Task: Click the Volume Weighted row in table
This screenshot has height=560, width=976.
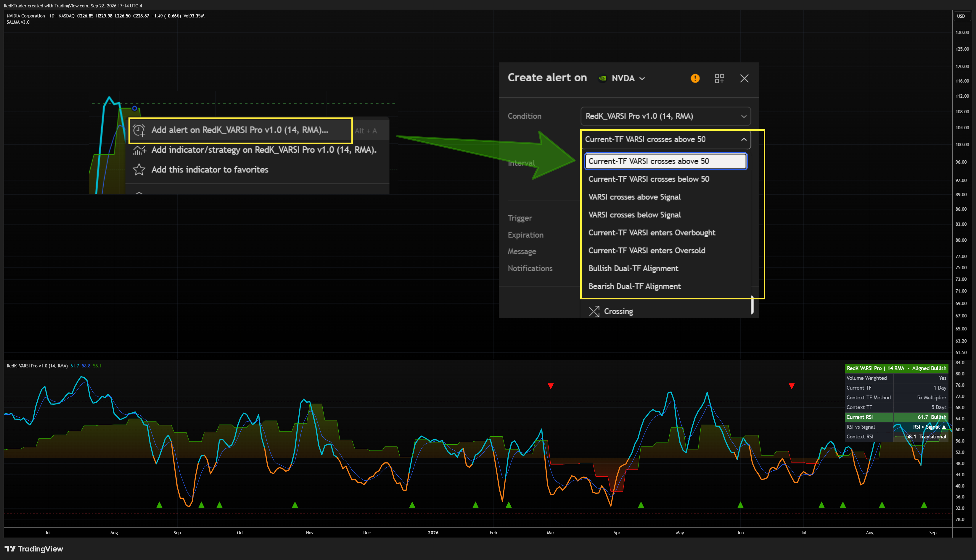Action: click(896, 378)
